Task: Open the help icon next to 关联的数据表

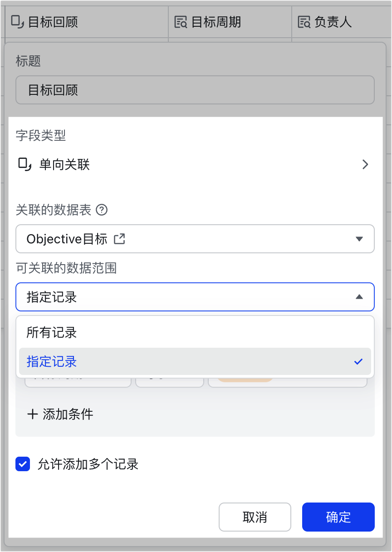Action: (103, 210)
